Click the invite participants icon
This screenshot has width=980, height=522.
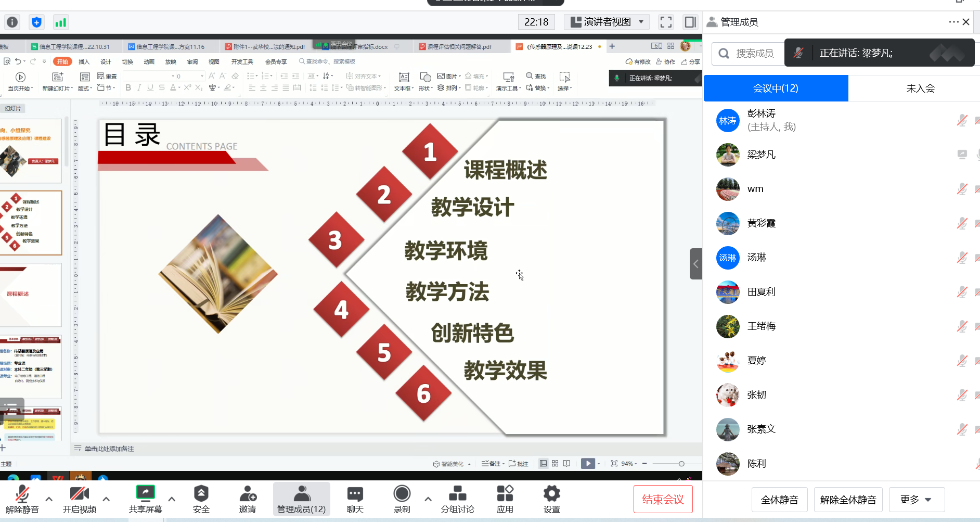248,499
